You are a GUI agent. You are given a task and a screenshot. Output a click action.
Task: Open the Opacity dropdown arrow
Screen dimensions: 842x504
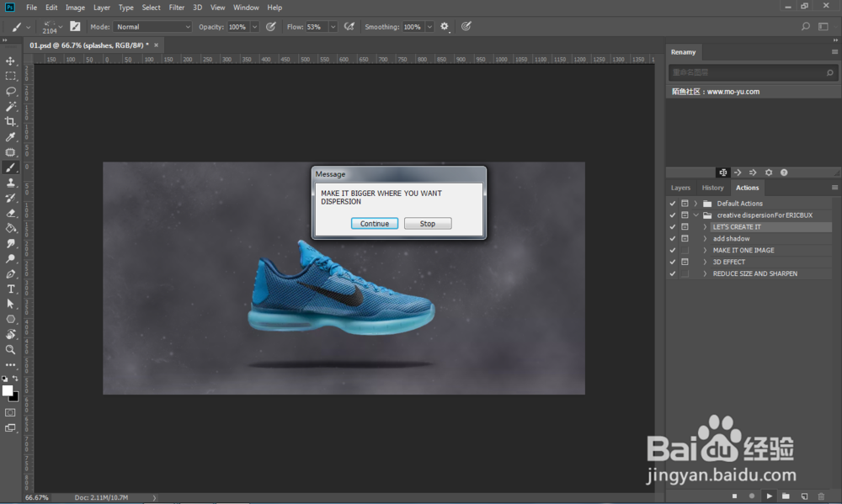tap(254, 27)
